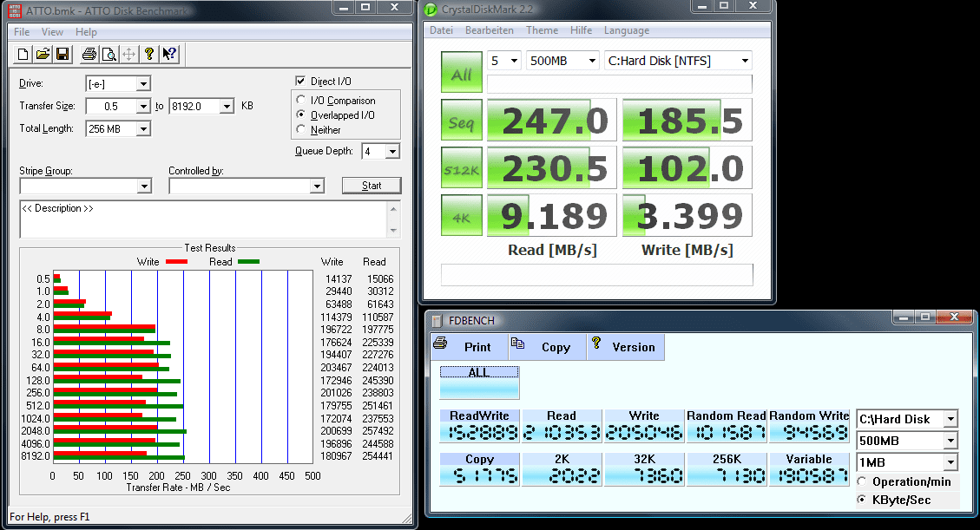Select the I/O Comparison radio option
The height and width of the screenshot is (530, 980).
coord(301,100)
